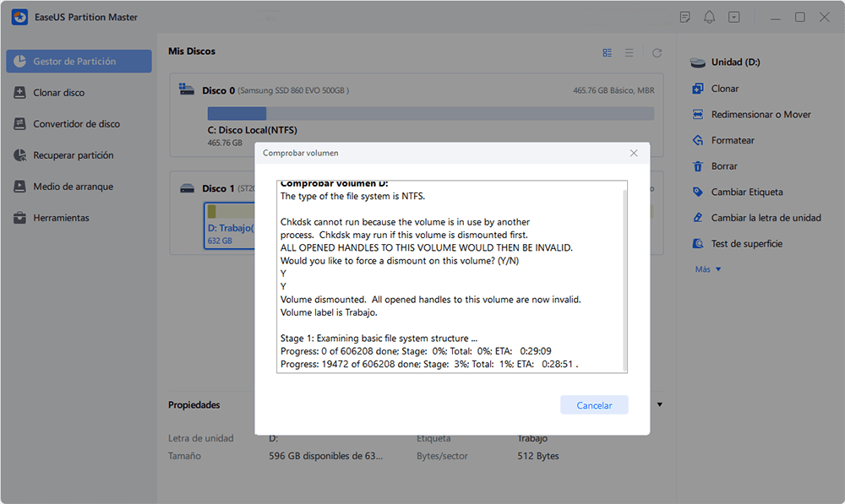Close the Comprobar volumen dialog

click(634, 153)
